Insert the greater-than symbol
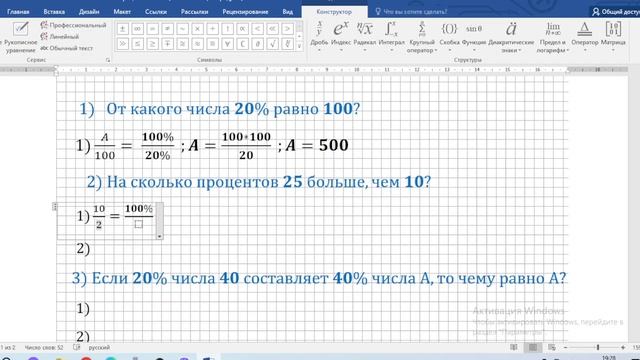The width and height of the screenshot is (640, 360). tap(287, 29)
